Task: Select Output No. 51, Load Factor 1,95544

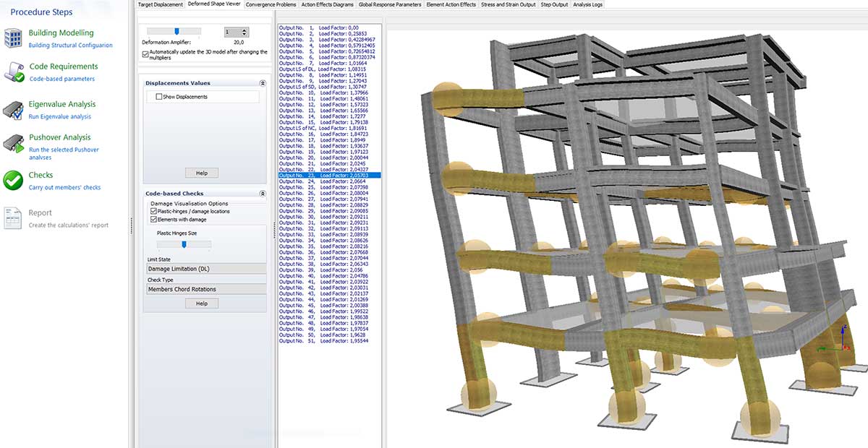Action: coord(329,341)
